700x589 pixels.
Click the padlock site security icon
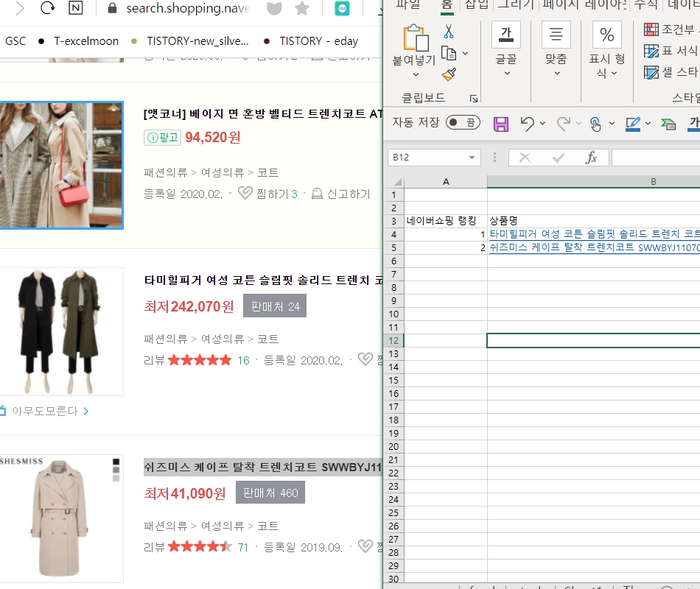pyautogui.click(x=112, y=8)
